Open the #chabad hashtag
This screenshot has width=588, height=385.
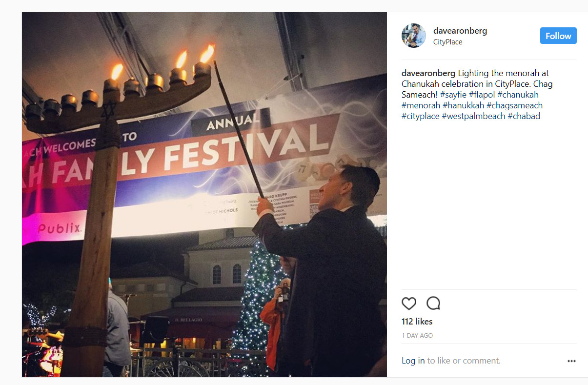(524, 116)
